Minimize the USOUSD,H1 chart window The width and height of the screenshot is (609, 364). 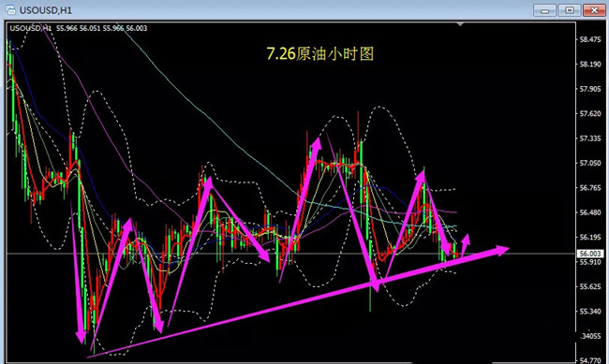click(544, 10)
